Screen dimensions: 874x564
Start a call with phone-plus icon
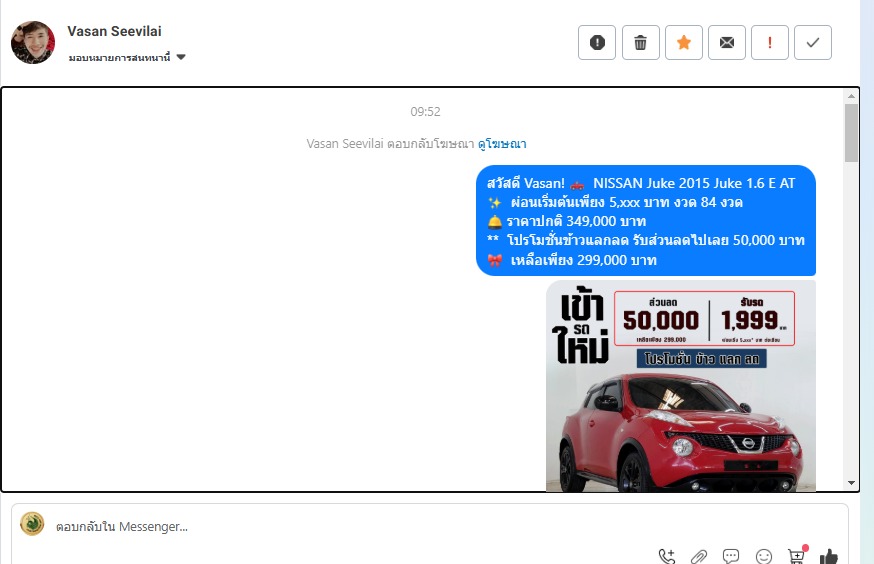(667, 556)
